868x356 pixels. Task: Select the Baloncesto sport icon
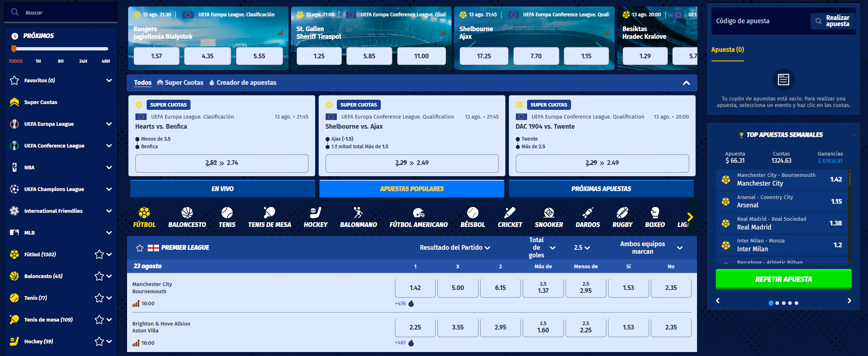(x=187, y=212)
